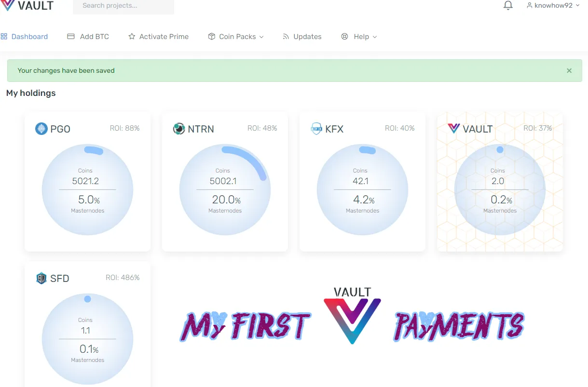Click the NTRN card title

(x=201, y=129)
